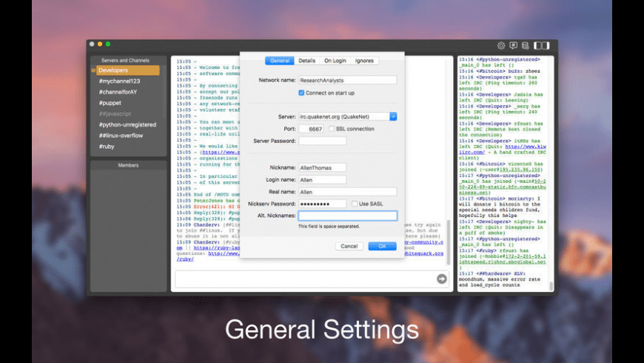Toggle the right sidebar panel icon
644x363 pixels.
546,45
